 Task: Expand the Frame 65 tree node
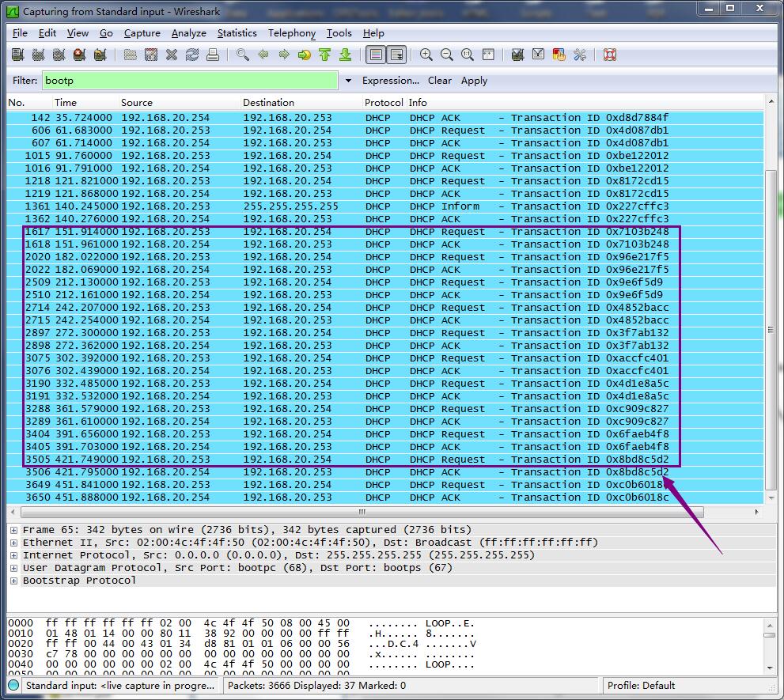(14, 530)
